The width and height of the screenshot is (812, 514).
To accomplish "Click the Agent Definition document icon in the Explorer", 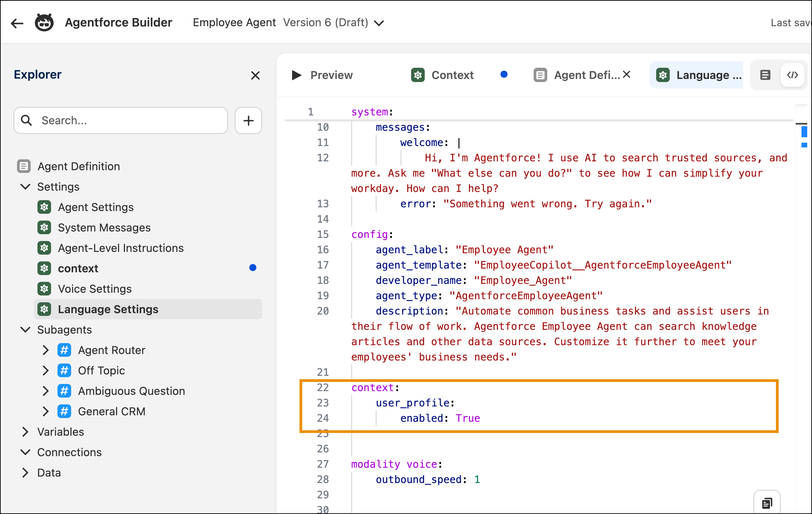I will point(23,166).
